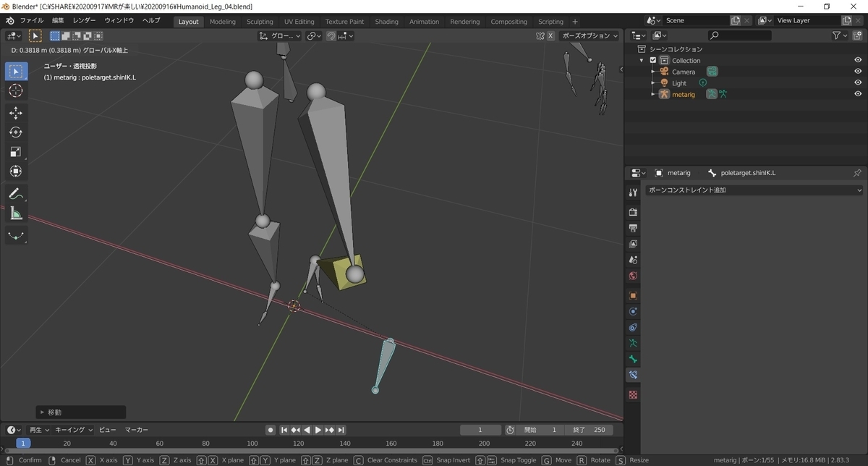Select the Annotate tool

click(x=17, y=194)
